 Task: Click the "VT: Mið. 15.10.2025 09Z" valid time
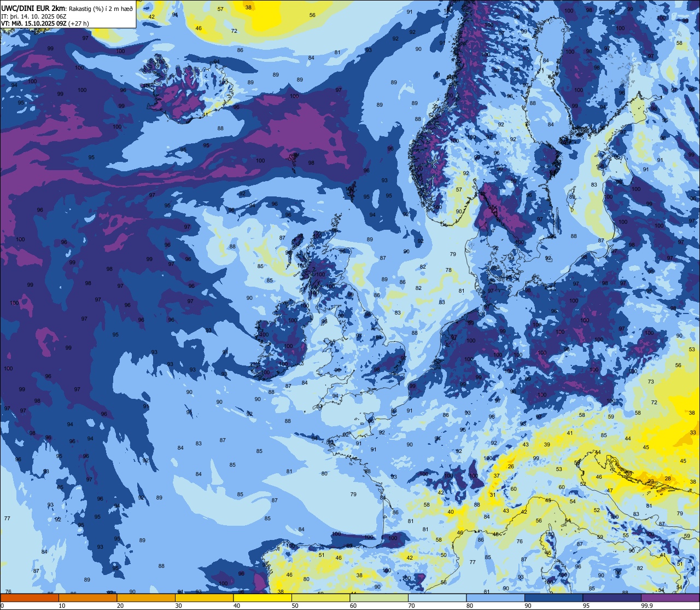34,24
